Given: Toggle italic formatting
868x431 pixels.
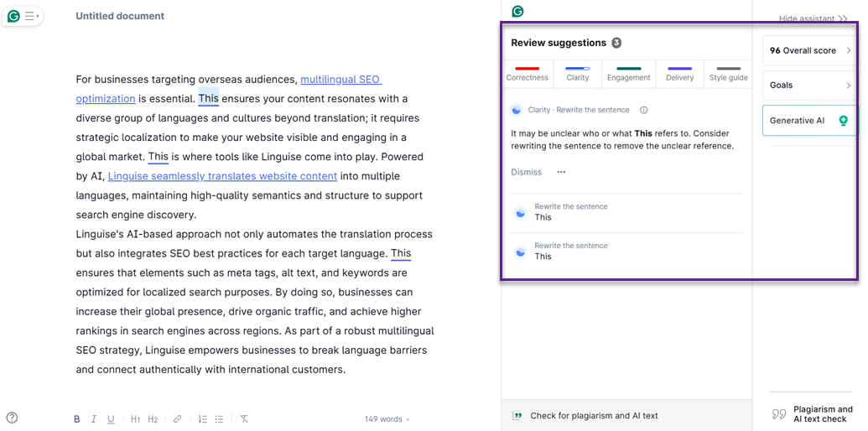Looking at the screenshot, I should point(94,418).
